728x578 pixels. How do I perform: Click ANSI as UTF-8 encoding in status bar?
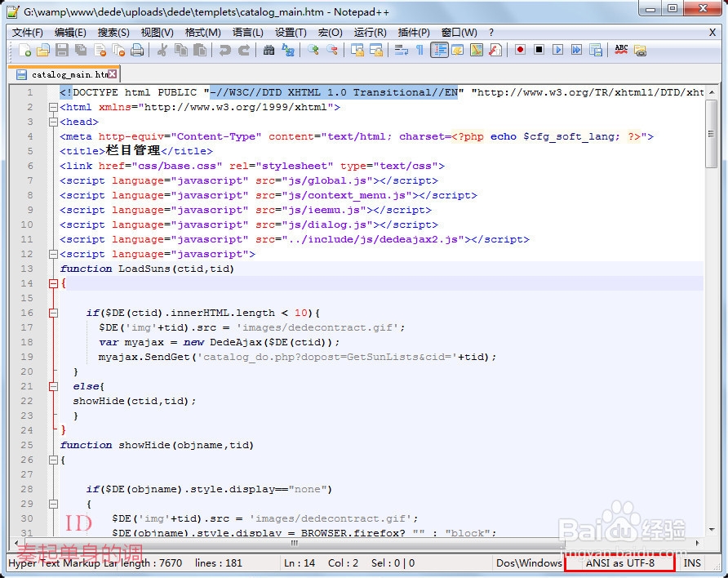[619, 563]
